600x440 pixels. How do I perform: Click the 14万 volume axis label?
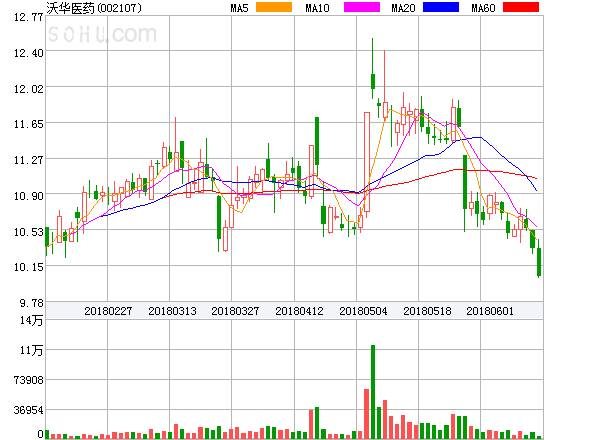pos(32,320)
